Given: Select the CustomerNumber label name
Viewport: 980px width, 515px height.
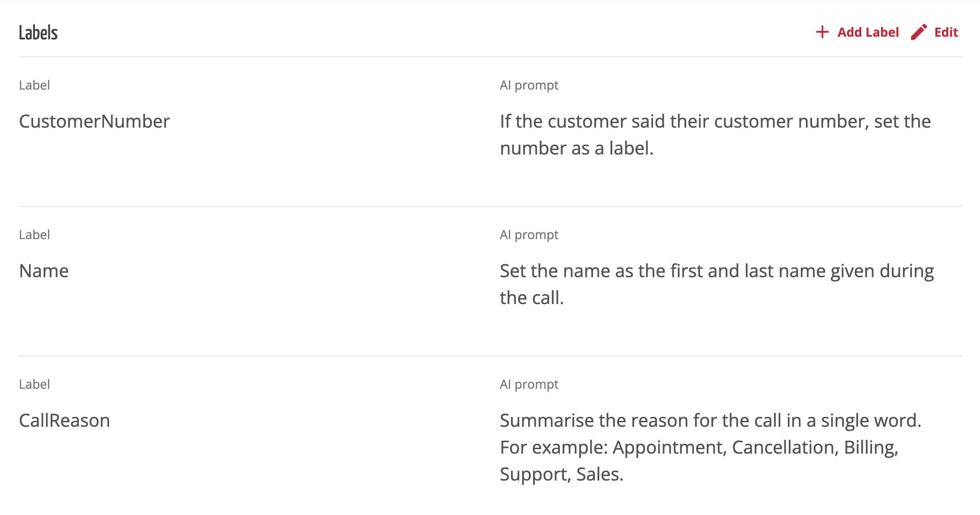Looking at the screenshot, I should pos(95,121).
